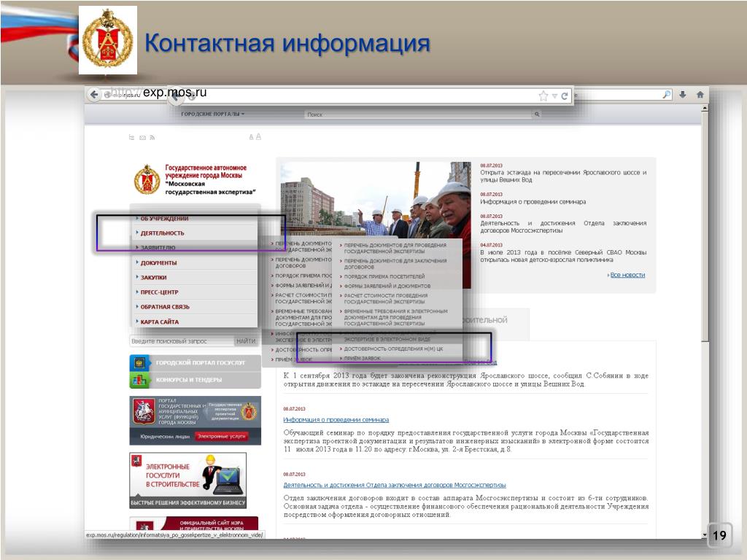Click the bookmark star icon in address bar
This screenshot has height=560, width=747.
(x=543, y=96)
